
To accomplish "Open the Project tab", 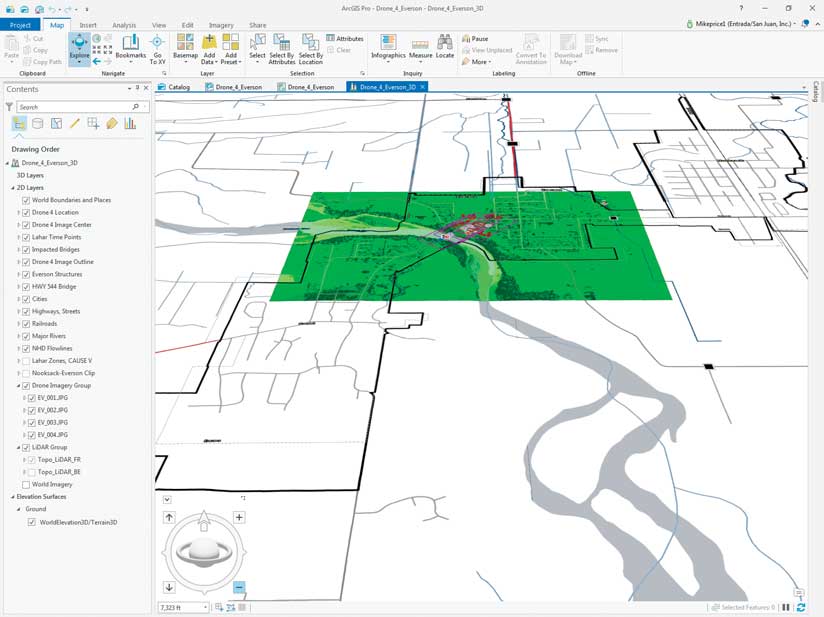I will [x=20, y=25].
